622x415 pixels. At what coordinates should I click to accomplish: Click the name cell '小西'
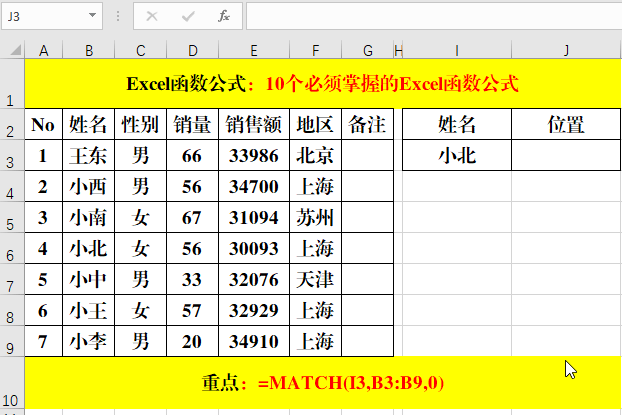coord(88,186)
